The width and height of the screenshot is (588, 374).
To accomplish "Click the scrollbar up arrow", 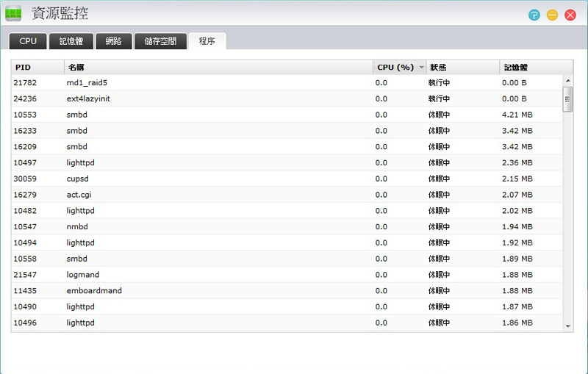I will (x=567, y=81).
